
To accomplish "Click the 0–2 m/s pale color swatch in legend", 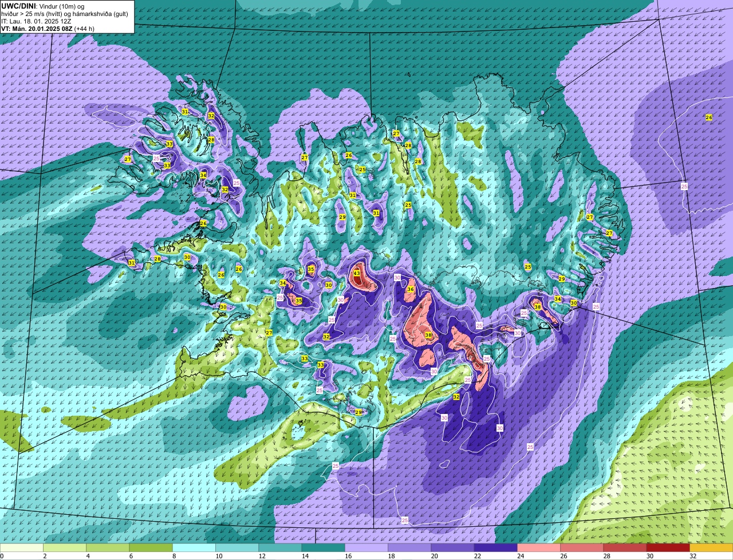I will (21, 547).
